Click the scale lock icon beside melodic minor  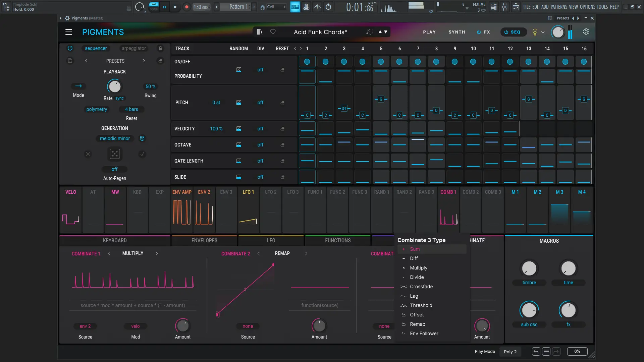142,138
